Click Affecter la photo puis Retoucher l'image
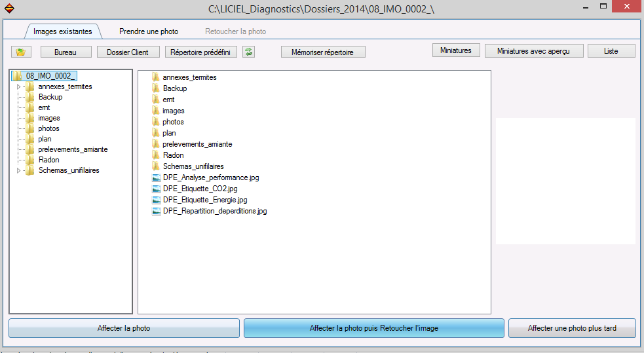 pyautogui.click(x=373, y=328)
